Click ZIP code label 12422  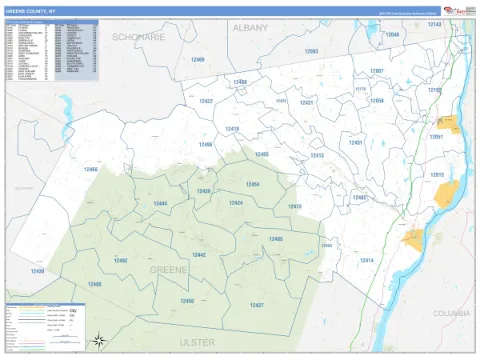[x=206, y=101]
